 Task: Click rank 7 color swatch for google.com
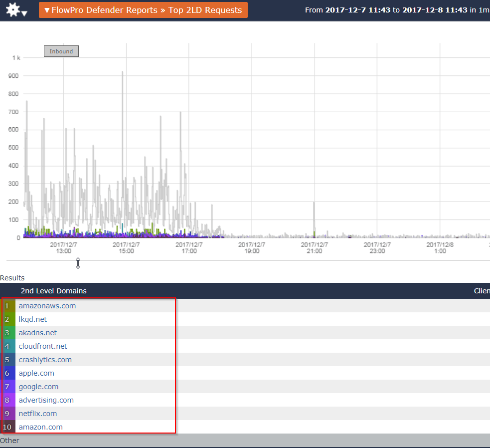tap(8, 386)
